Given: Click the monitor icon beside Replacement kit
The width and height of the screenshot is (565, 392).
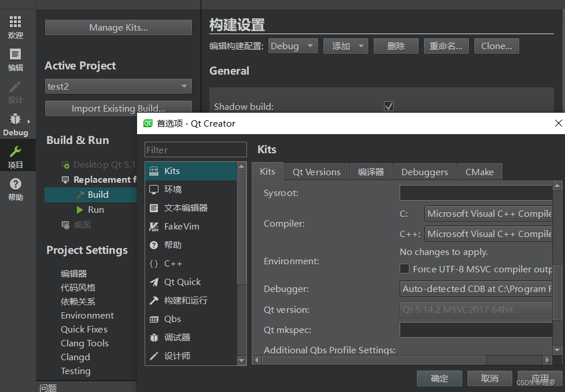Looking at the screenshot, I should tap(65, 179).
